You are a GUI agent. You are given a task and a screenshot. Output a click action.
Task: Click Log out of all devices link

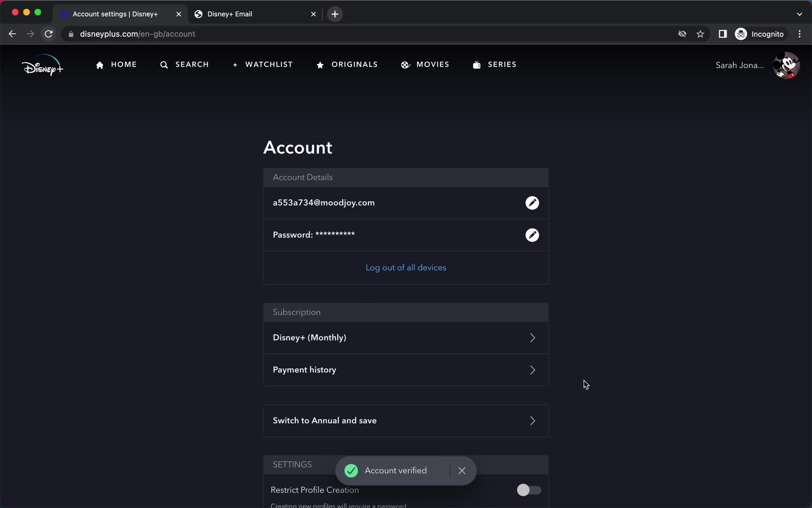click(x=406, y=268)
